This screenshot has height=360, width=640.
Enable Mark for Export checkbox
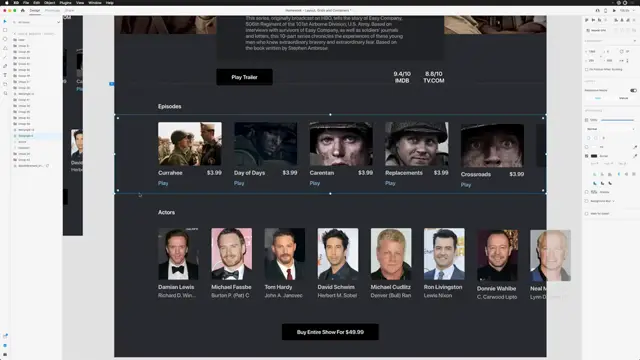pyautogui.click(x=587, y=213)
